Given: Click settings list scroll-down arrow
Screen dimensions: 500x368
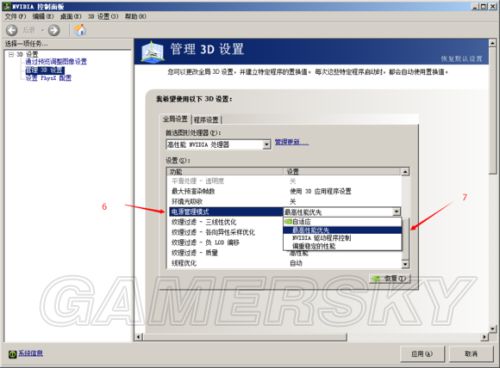Looking at the screenshot, I should (405, 264).
